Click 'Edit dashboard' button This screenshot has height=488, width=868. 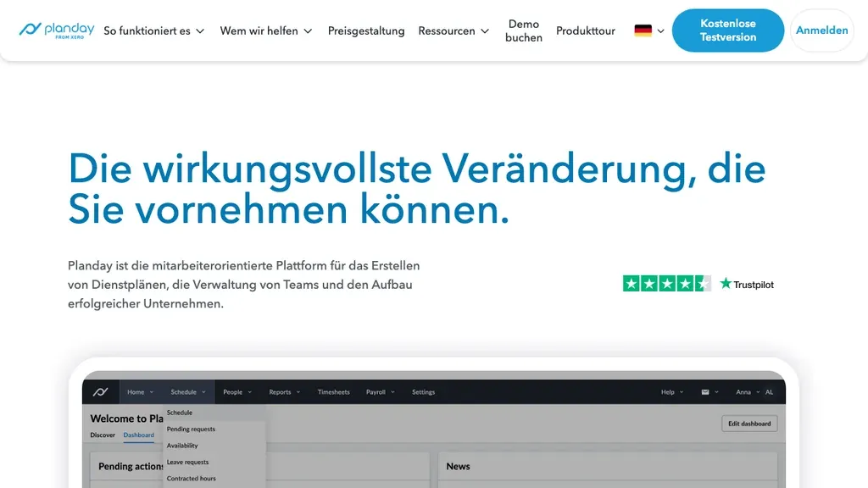749,424
